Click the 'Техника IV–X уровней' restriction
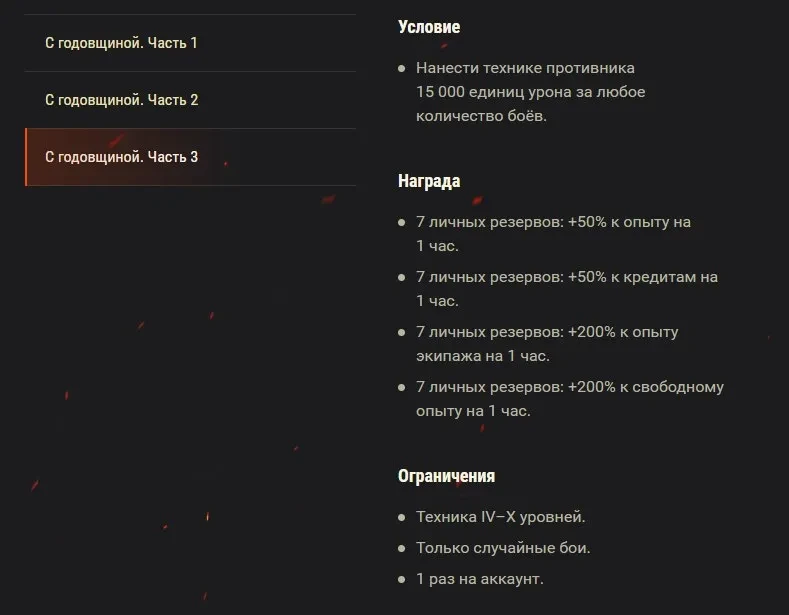789x615 pixels. point(500,517)
